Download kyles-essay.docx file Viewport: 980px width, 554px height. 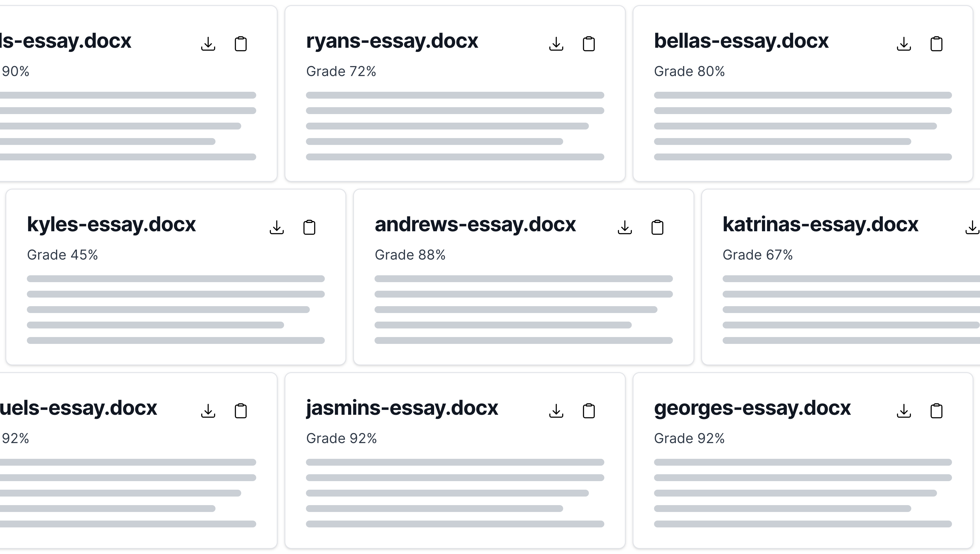point(277,228)
